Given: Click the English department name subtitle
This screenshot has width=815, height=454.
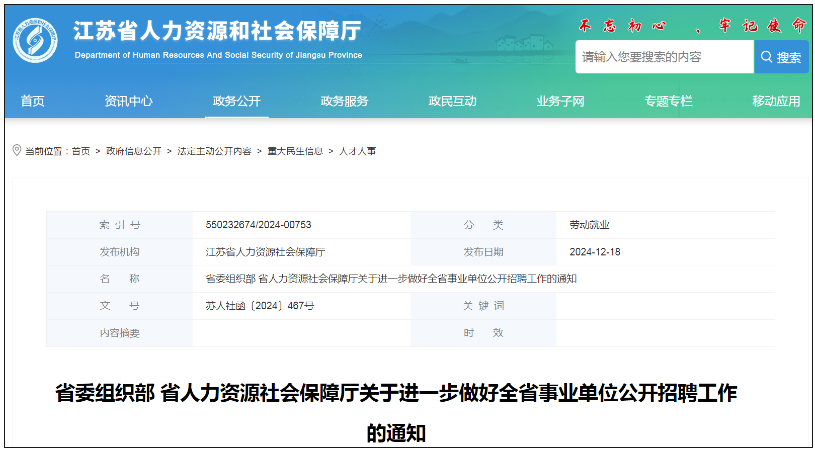Looking at the screenshot, I should pyautogui.click(x=218, y=55).
